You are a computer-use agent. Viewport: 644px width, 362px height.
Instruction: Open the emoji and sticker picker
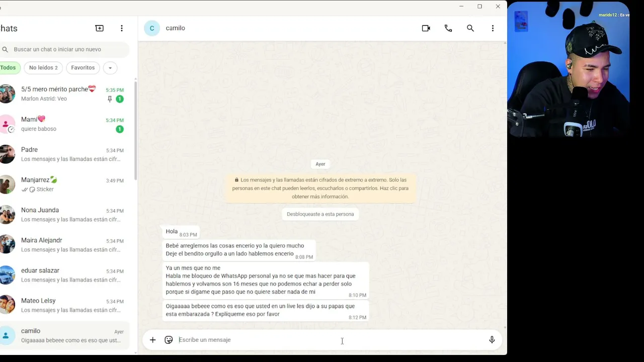click(169, 340)
